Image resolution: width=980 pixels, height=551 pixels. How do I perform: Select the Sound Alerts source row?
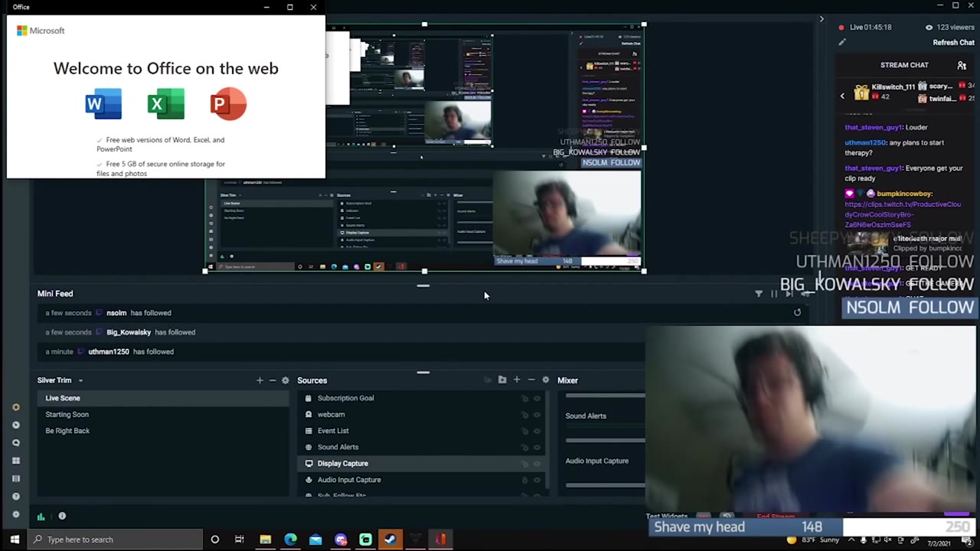point(421,447)
